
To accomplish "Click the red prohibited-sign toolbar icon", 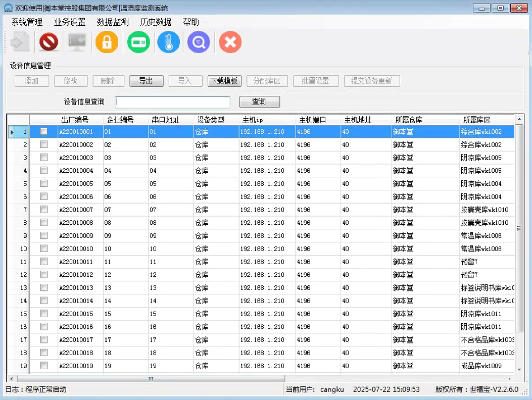I will [x=49, y=42].
